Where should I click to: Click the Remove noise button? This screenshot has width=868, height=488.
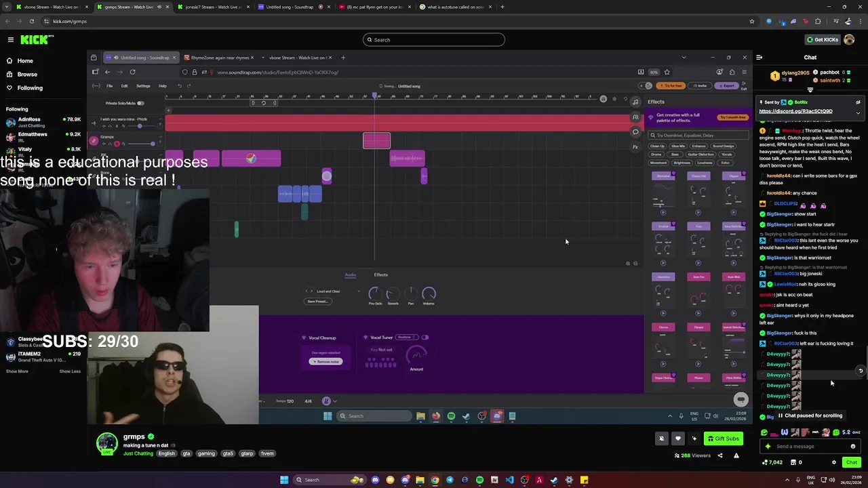click(326, 361)
